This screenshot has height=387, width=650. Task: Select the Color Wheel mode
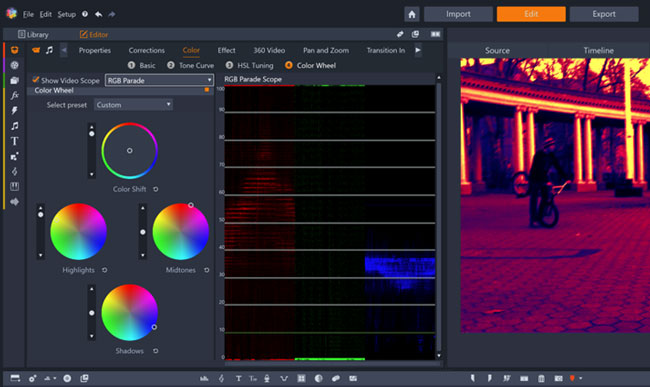click(310, 65)
